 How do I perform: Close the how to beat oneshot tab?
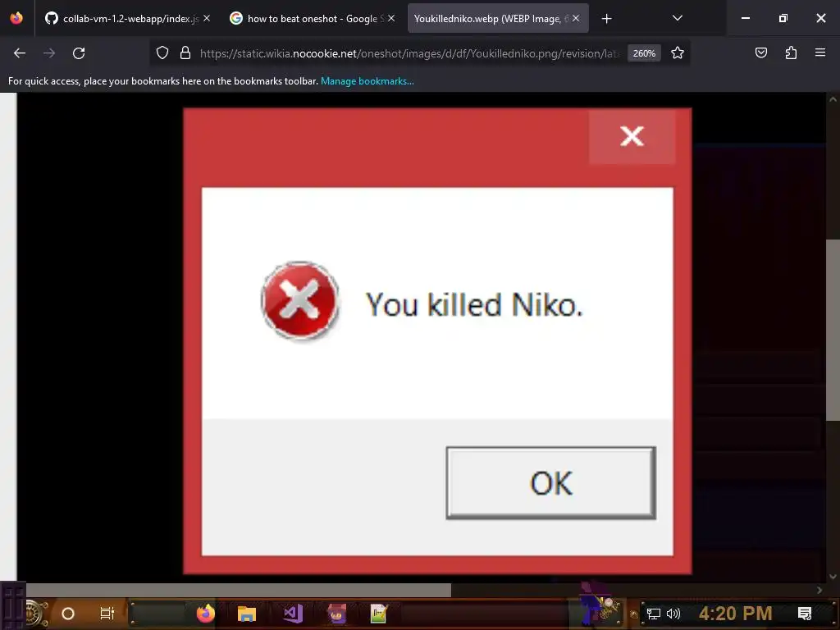click(391, 19)
